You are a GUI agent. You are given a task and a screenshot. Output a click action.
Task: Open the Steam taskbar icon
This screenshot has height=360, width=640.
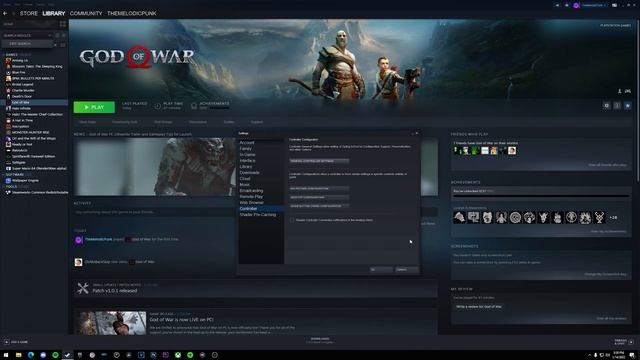point(67,355)
